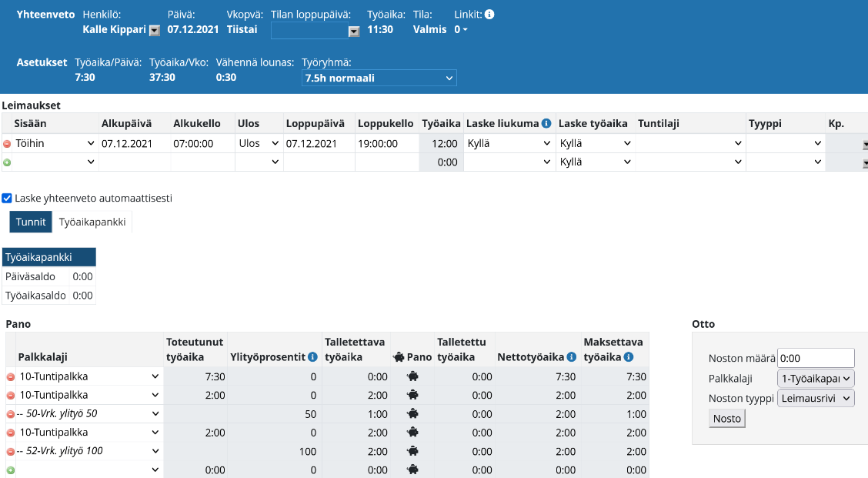The height and width of the screenshot is (478, 868).
Task: Click piggy bank on 50-Vrk. ylityö 50 row
Action: [x=413, y=413]
